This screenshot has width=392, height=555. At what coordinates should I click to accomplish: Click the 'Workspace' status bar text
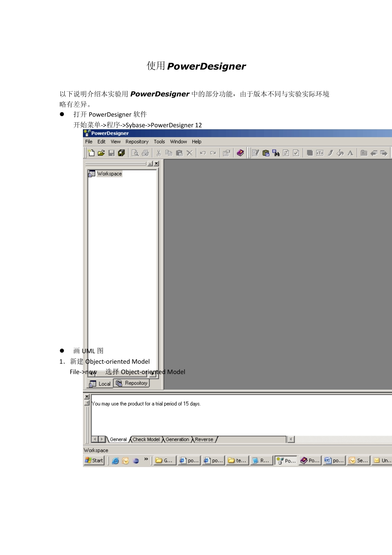[96, 451]
